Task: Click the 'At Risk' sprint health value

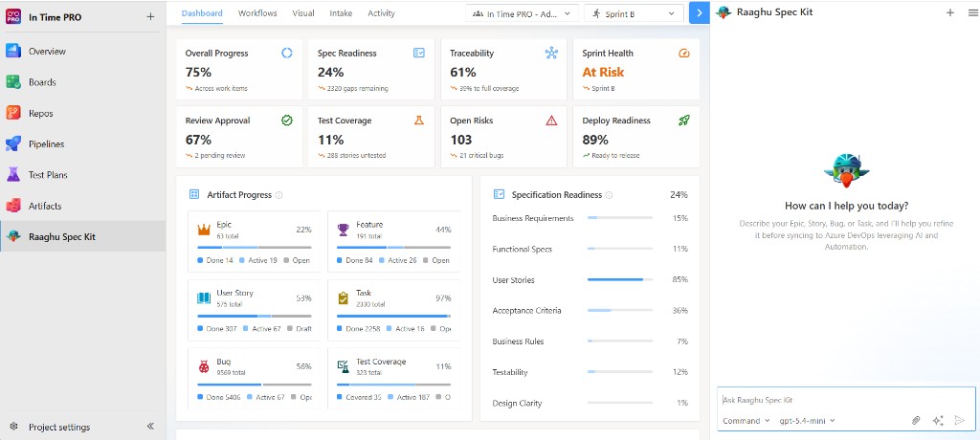Action: [x=603, y=72]
